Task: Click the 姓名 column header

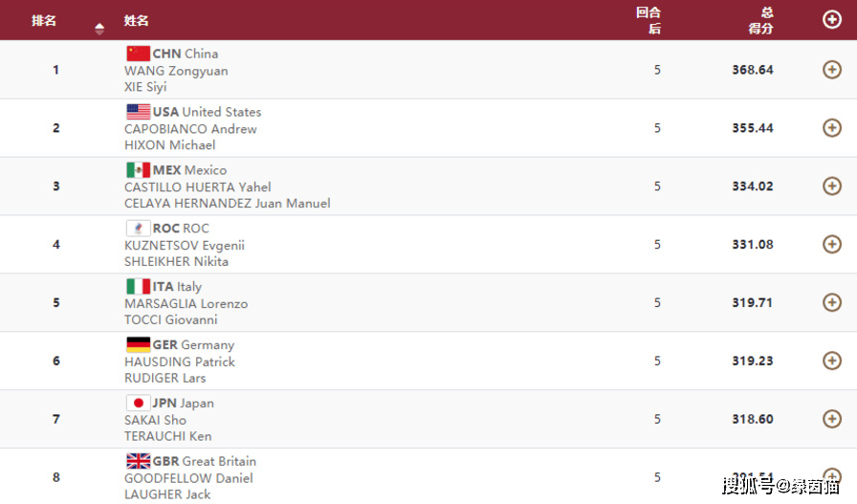Action: (x=136, y=20)
